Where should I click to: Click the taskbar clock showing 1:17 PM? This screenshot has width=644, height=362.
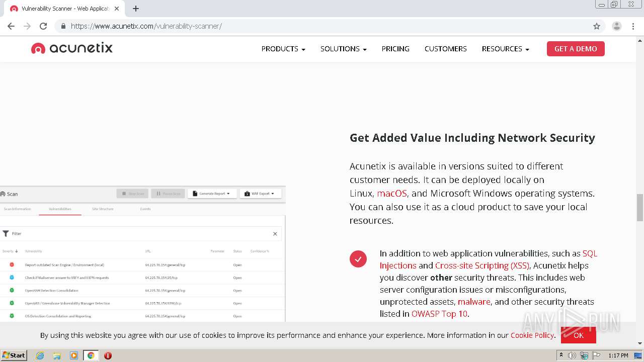(618, 355)
